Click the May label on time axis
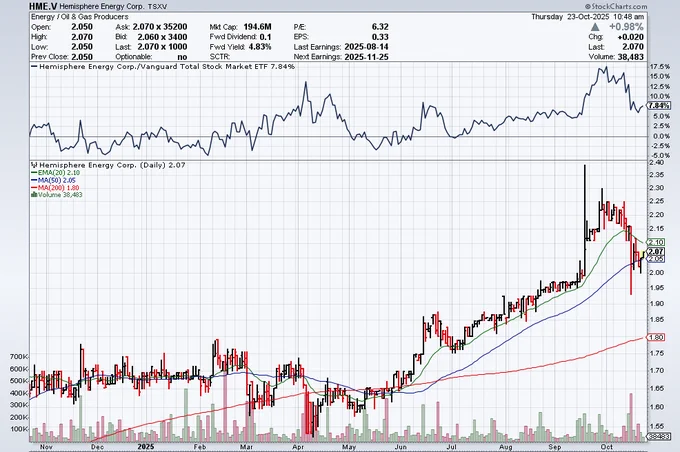 [x=349, y=447]
